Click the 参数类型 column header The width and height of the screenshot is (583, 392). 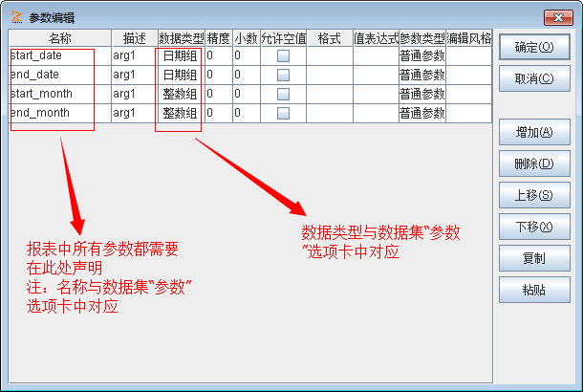[x=422, y=38]
